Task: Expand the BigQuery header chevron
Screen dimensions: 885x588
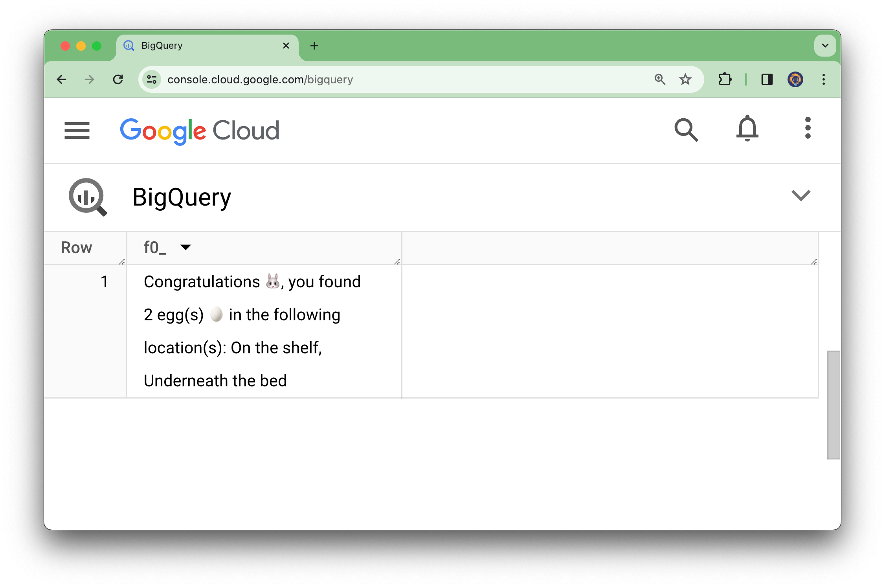Action: [801, 195]
